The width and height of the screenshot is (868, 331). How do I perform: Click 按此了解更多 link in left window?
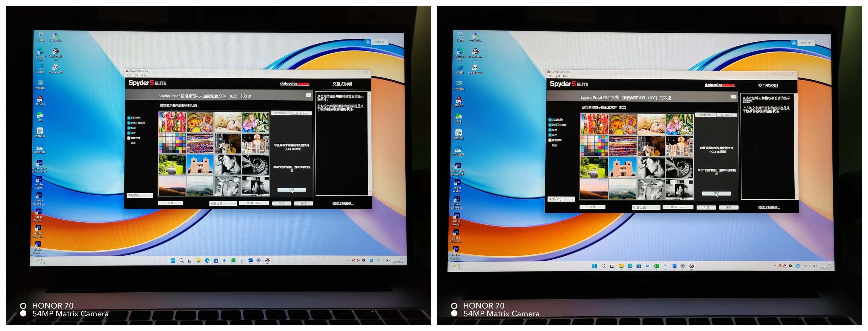pyautogui.click(x=343, y=203)
